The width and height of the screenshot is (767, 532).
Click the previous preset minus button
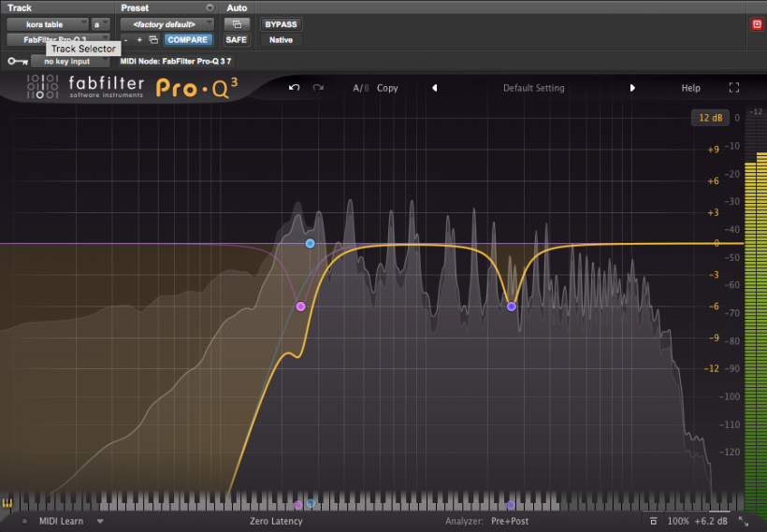[x=126, y=39]
